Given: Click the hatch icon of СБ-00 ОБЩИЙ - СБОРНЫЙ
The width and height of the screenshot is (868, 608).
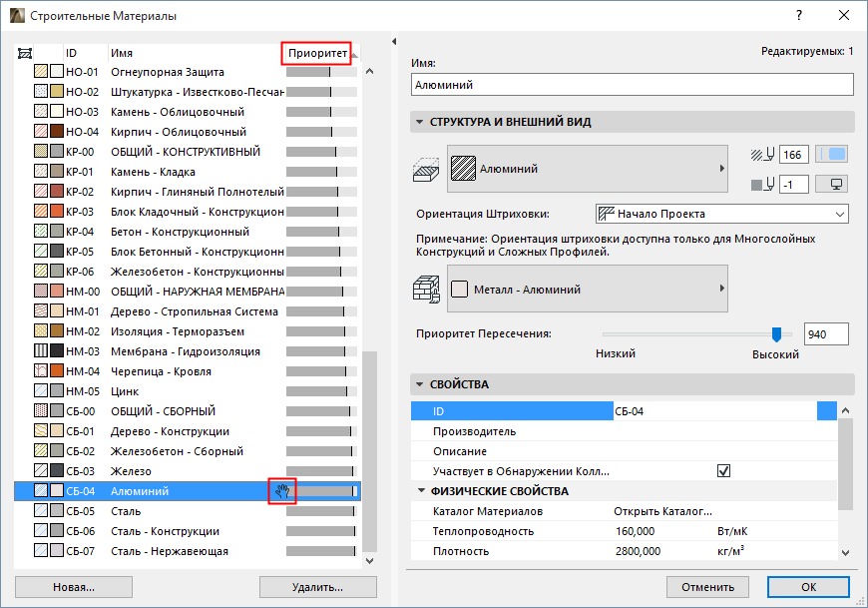Looking at the screenshot, I should pyautogui.click(x=41, y=410).
